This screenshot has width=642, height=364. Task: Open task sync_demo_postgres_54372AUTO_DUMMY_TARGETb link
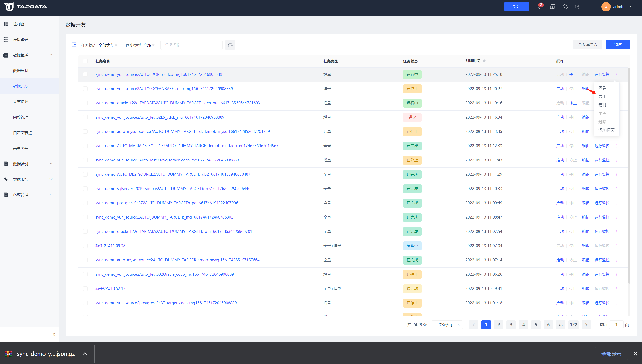pos(167,203)
